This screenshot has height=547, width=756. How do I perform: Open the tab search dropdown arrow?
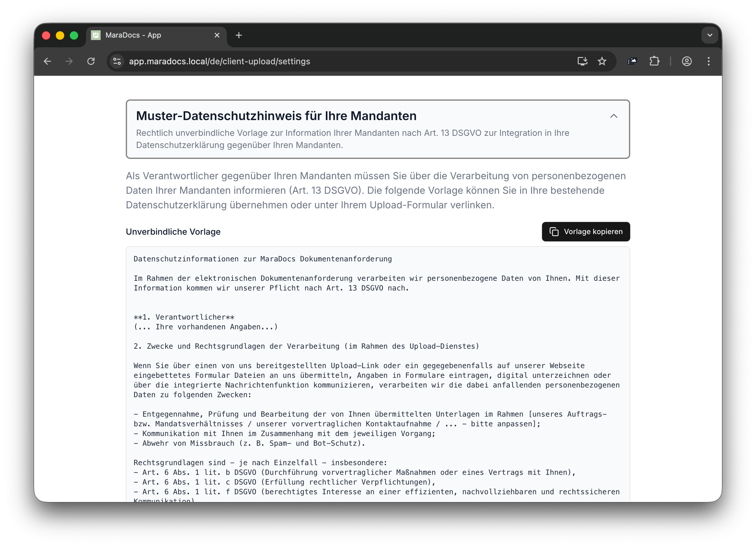710,35
